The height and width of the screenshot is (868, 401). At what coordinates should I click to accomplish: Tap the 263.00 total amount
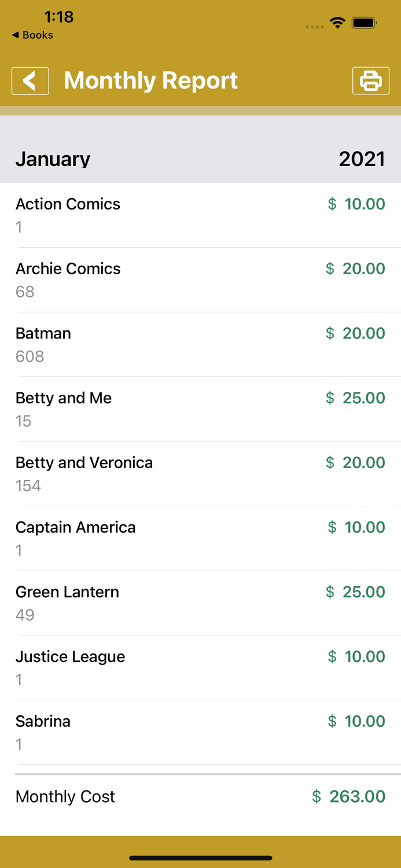[x=357, y=797]
